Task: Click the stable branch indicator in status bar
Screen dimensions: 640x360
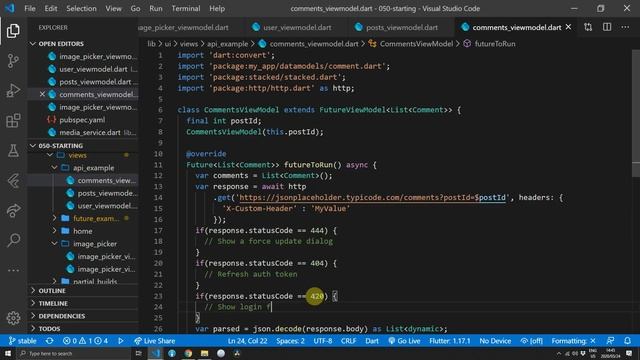Action: tap(22, 341)
